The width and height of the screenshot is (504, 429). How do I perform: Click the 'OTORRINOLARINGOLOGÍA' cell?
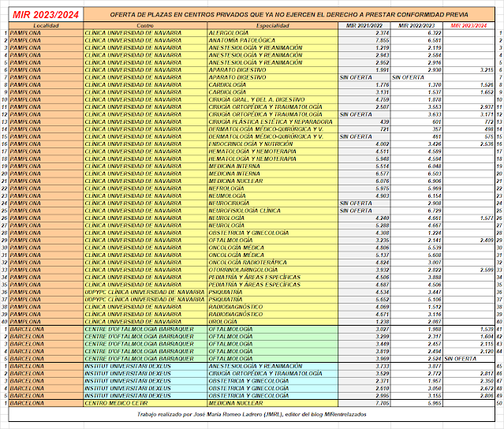[x=273, y=270]
